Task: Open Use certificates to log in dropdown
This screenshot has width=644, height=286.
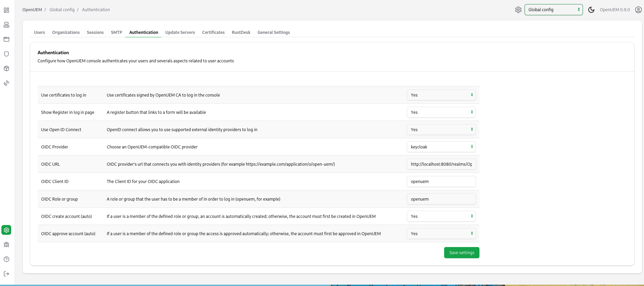Action: coord(441,95)
